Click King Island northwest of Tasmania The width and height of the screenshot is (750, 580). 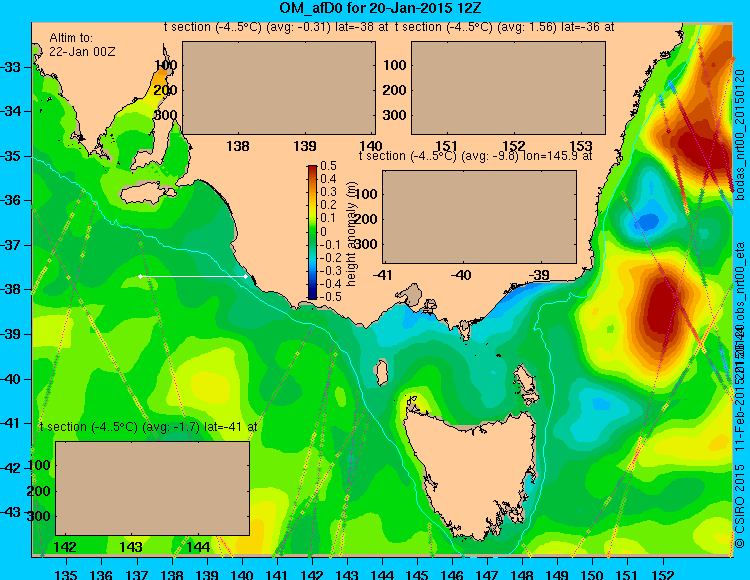tap(381, 373)
